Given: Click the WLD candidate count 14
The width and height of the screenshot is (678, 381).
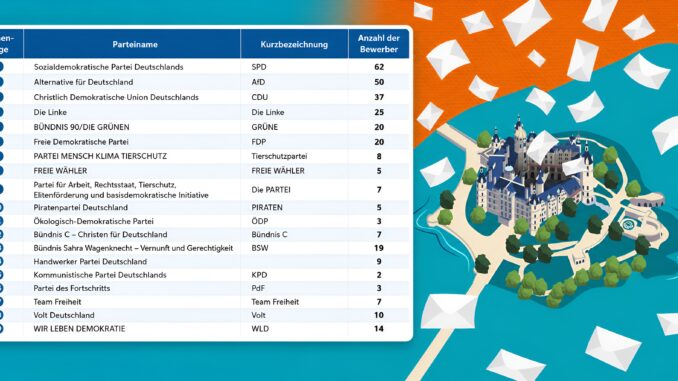Looking at the screenshot, I should coord(379,329).
